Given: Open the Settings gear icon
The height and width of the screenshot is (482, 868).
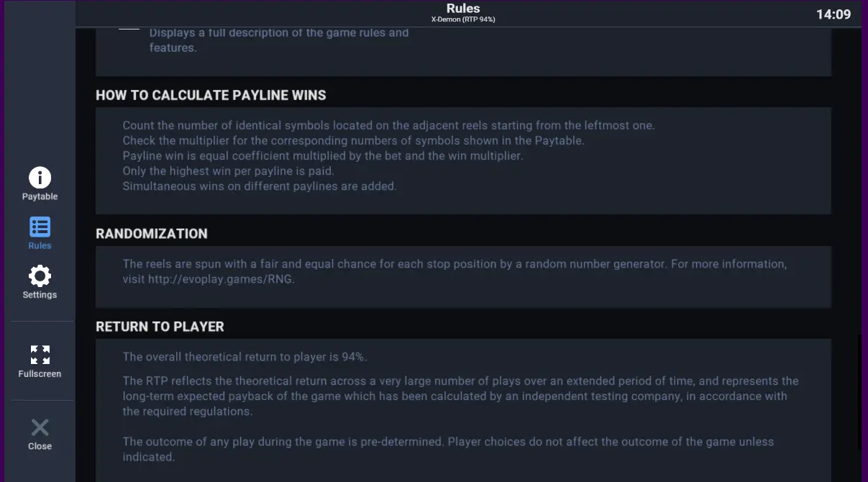Looking at the screenshot, I should pyautogui.click(x=40, y=276).
